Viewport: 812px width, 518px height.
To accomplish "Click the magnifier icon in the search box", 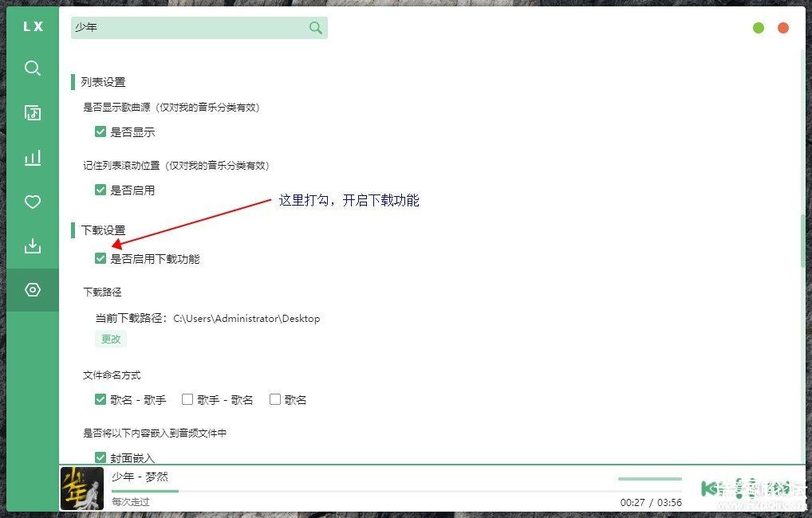I will 316,28.
